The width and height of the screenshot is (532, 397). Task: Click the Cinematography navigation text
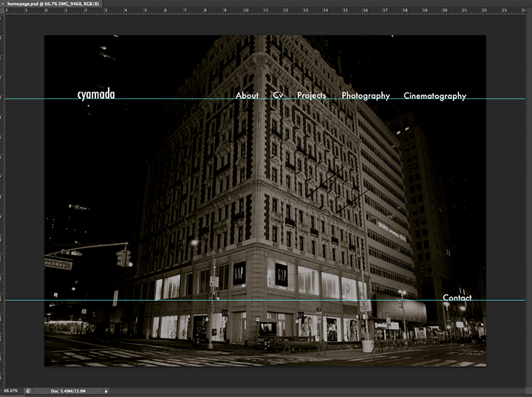tap(434, 95)
